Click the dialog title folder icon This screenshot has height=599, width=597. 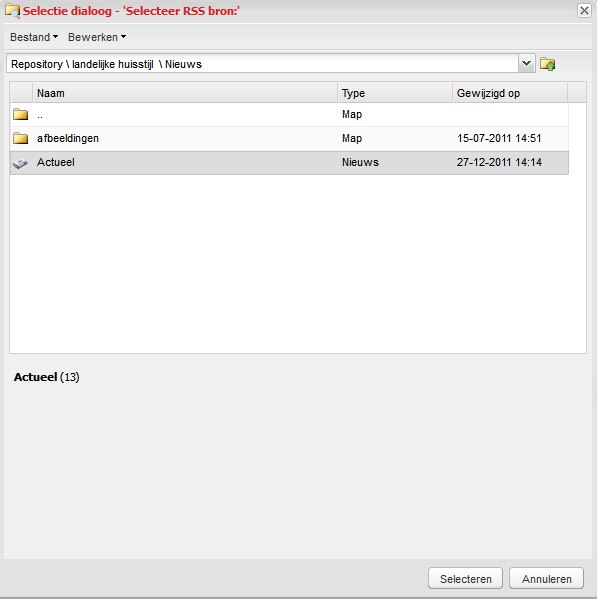[13, 11]
